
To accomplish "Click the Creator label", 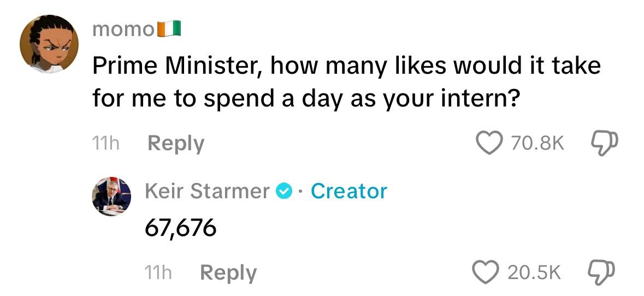I will 348,191.
